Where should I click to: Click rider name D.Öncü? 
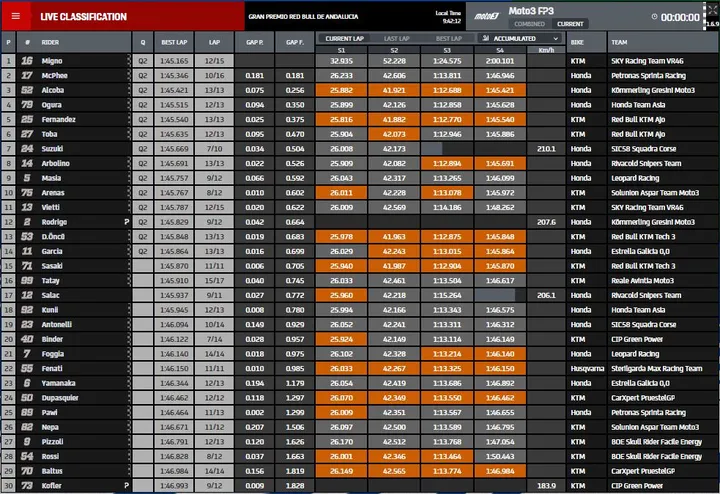(x=53, y=236)
